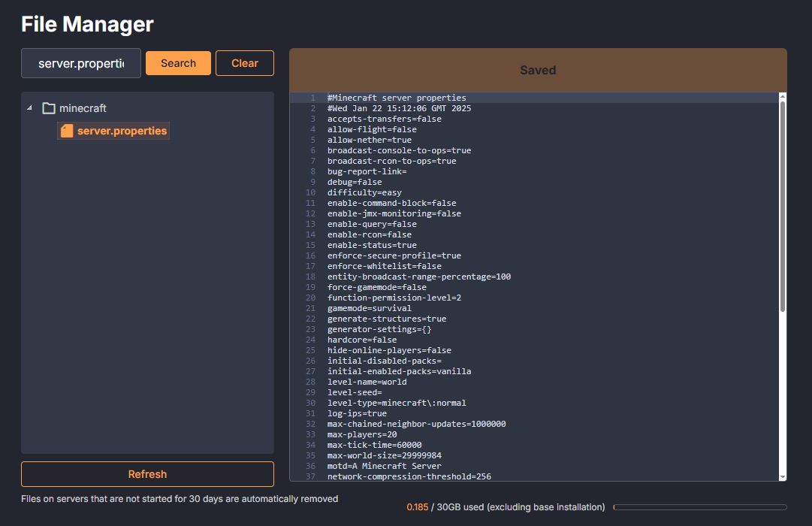The height and width of the screenshot is (526, 812).
Task: Click the max-players=20 line in editor
Action: [362, 434]
